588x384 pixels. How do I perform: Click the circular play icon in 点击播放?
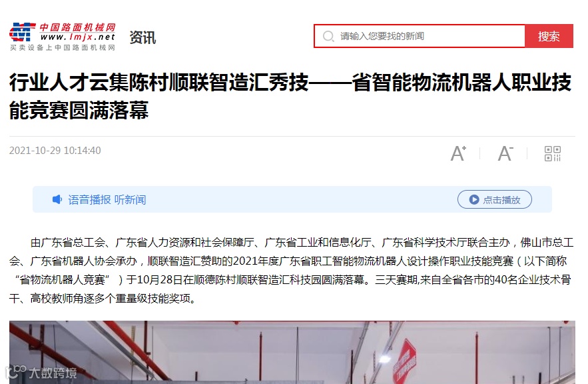pyautogui.click(x=474, y=200)
